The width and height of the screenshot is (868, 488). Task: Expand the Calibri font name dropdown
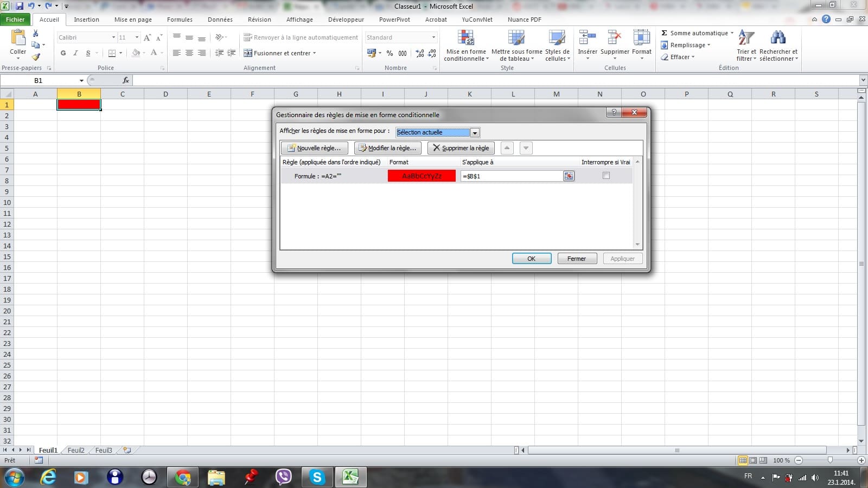click(113, 37)
